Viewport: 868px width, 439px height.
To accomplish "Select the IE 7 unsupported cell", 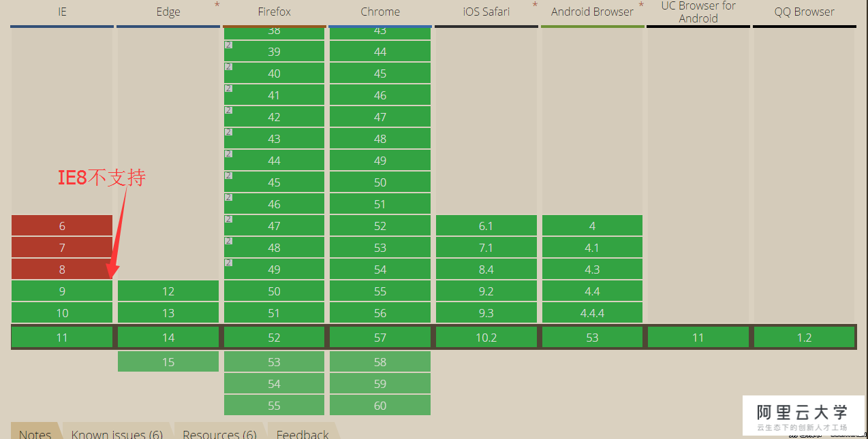I will tap(62, 248).
